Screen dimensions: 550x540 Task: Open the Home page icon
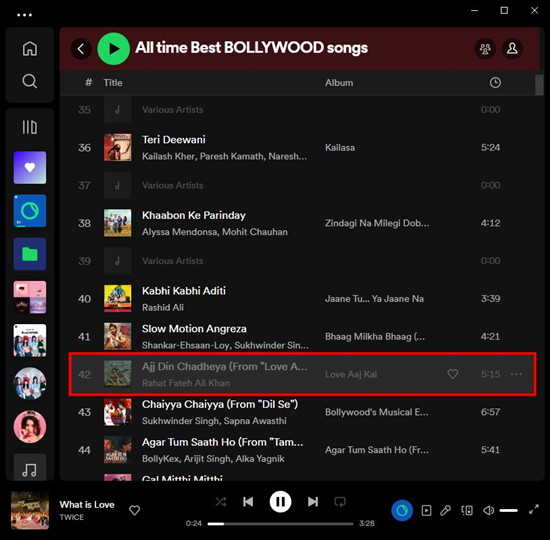(x=30, y=48)
